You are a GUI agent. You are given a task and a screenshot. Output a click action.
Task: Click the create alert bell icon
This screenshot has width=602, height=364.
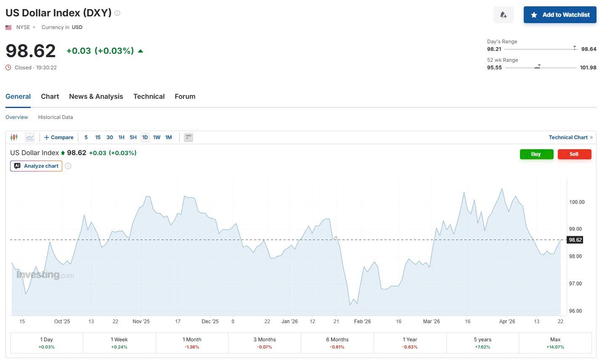(503, 15)
